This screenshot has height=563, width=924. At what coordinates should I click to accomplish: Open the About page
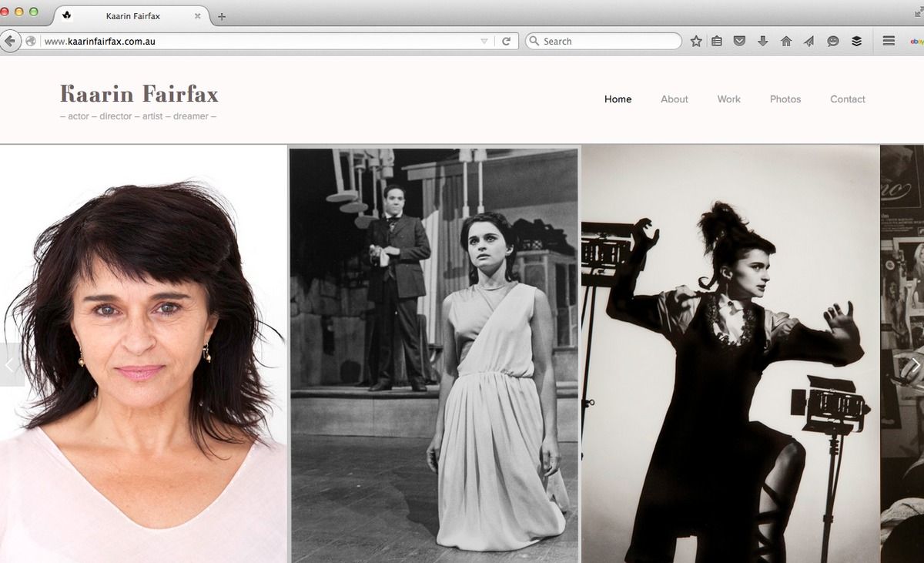pyautogui.click(x=675, y=99)
